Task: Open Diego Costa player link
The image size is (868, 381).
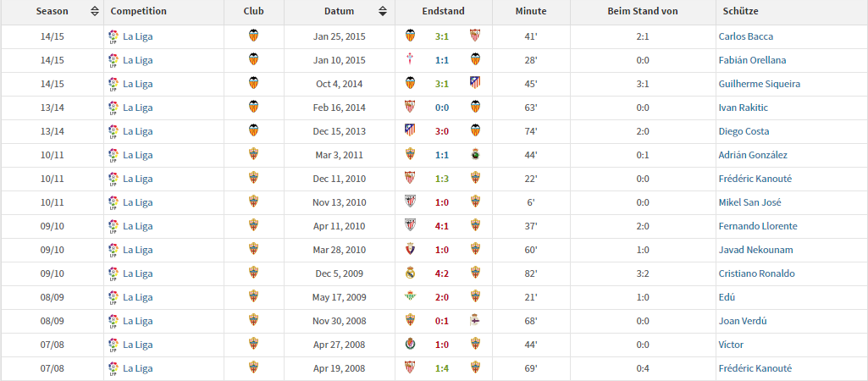Action: coord(744,131)
